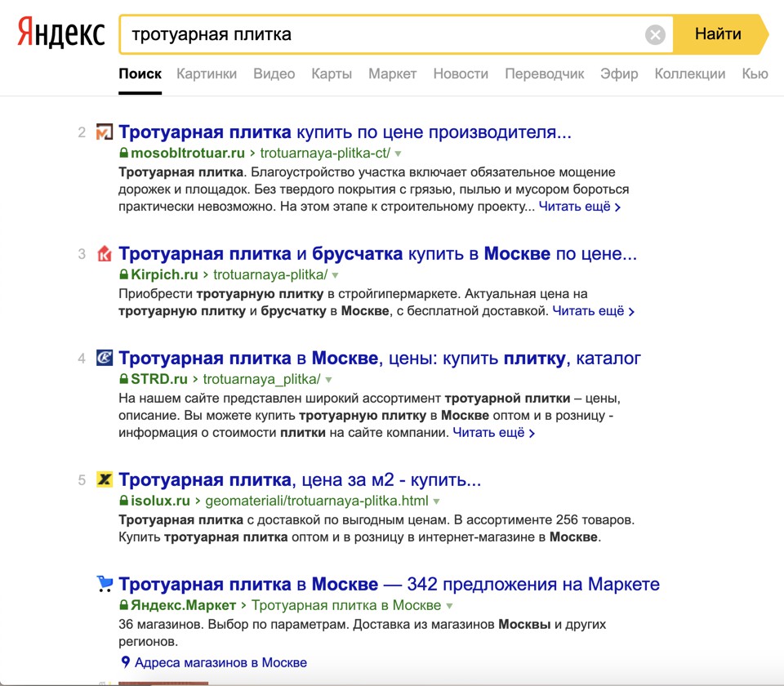Click the lock icon next to Яндекс.Маркет
The height and width of the screenshot is (686, 784).
point(123,605)
